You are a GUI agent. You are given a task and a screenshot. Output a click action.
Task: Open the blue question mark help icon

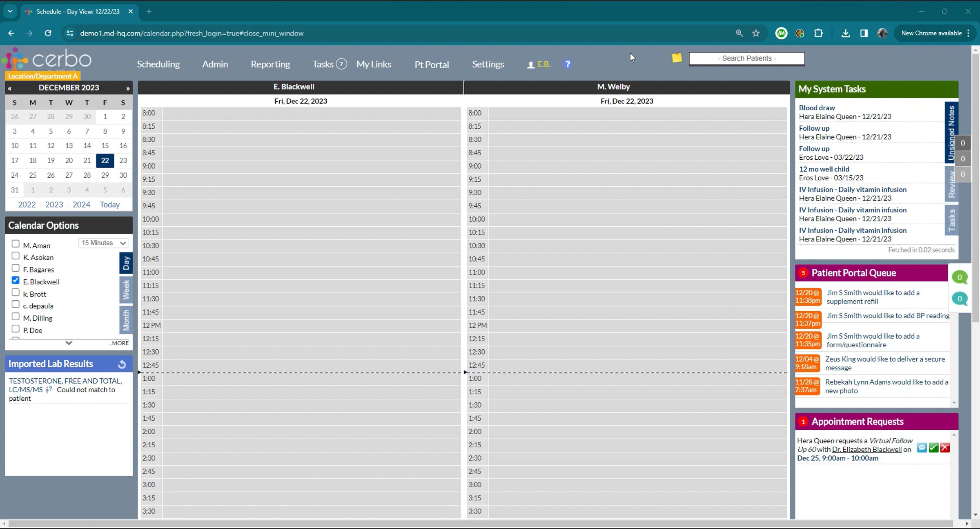pos(567,64)
